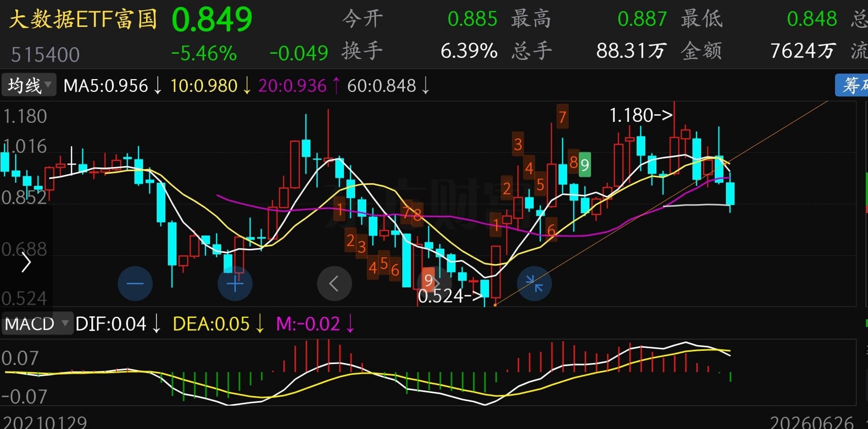Tap the 0.524-> low price marker
The width and height of the screenshot is (868, 429).
click(x=450, y=295)
